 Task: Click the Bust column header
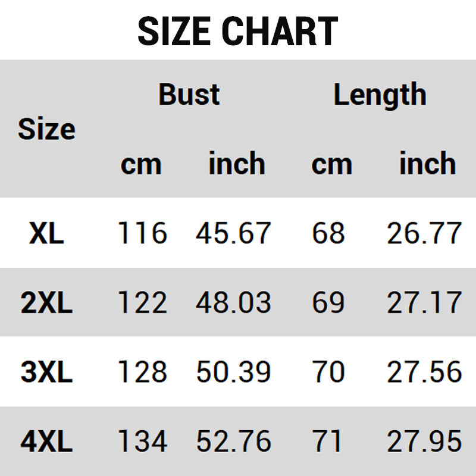pos(189,95)
